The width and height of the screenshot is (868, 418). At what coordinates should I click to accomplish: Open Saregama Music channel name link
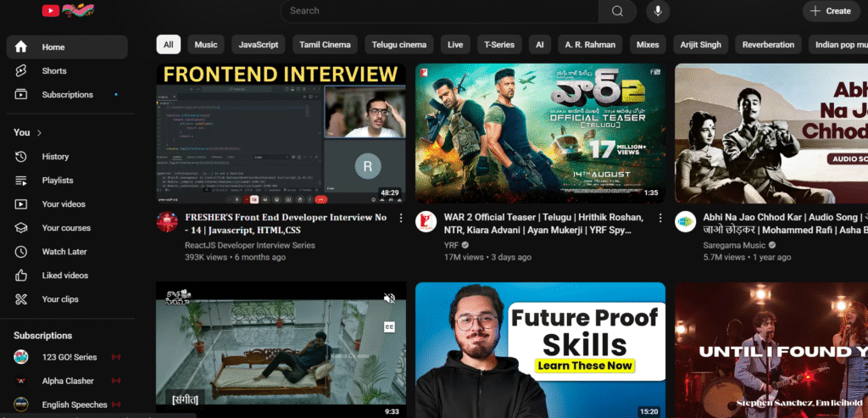click(734, 245)
